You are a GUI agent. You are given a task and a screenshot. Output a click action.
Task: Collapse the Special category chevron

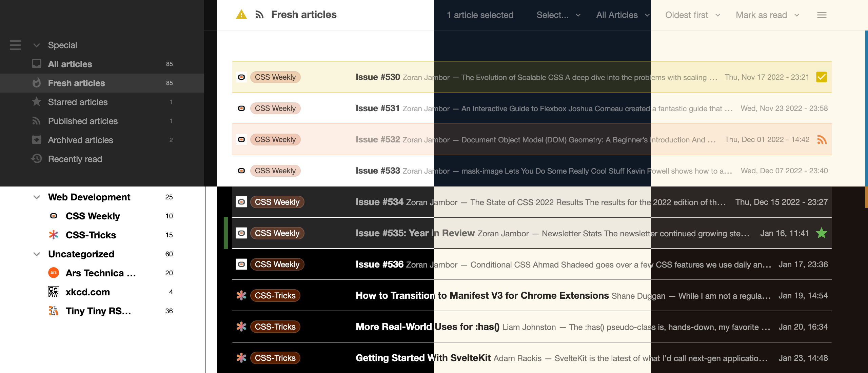coord(37,45)
